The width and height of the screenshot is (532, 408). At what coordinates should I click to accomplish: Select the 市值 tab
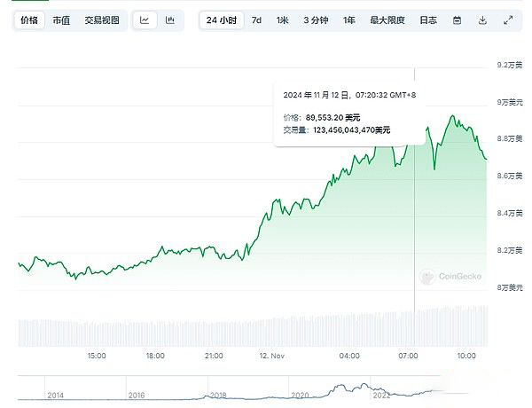click(61, 20)
